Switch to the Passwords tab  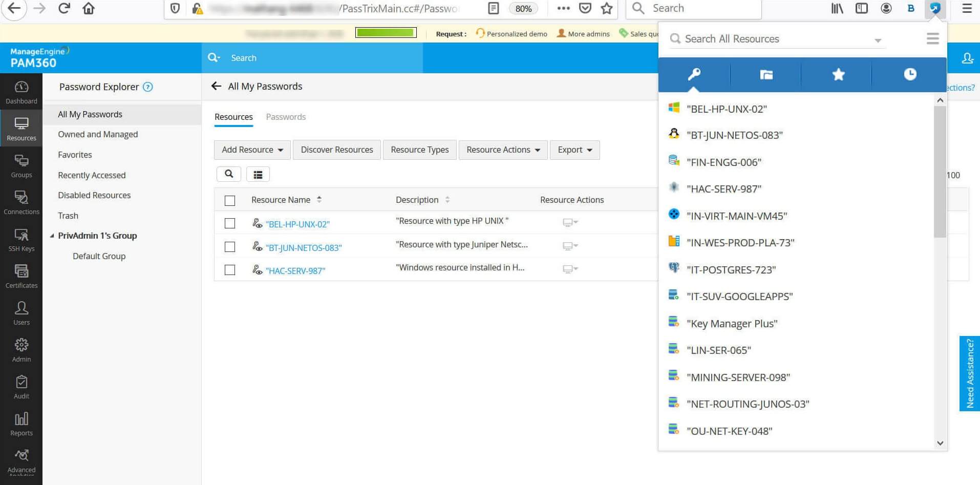pos(286,117)
